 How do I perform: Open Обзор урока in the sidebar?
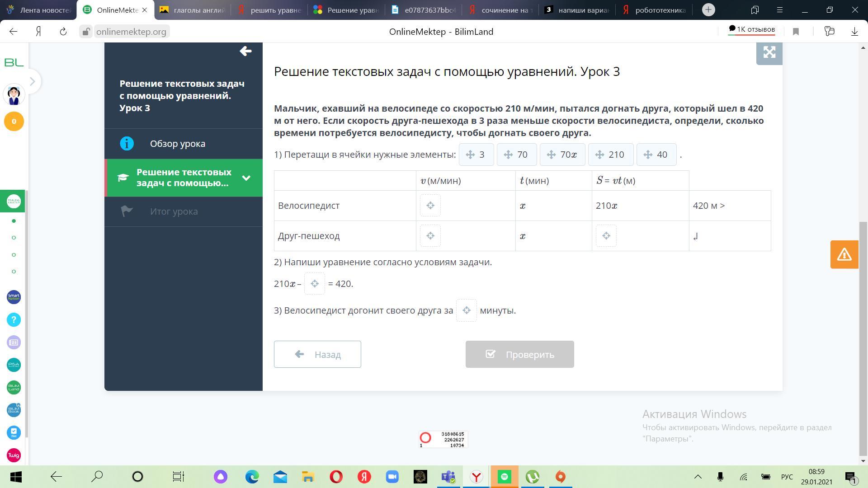[177, 144]
